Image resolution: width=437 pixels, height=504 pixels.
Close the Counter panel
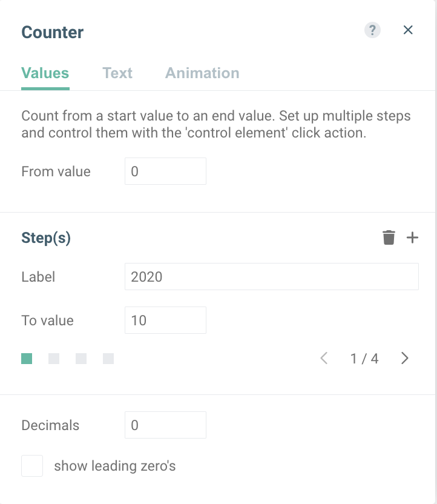coord(408,30)
